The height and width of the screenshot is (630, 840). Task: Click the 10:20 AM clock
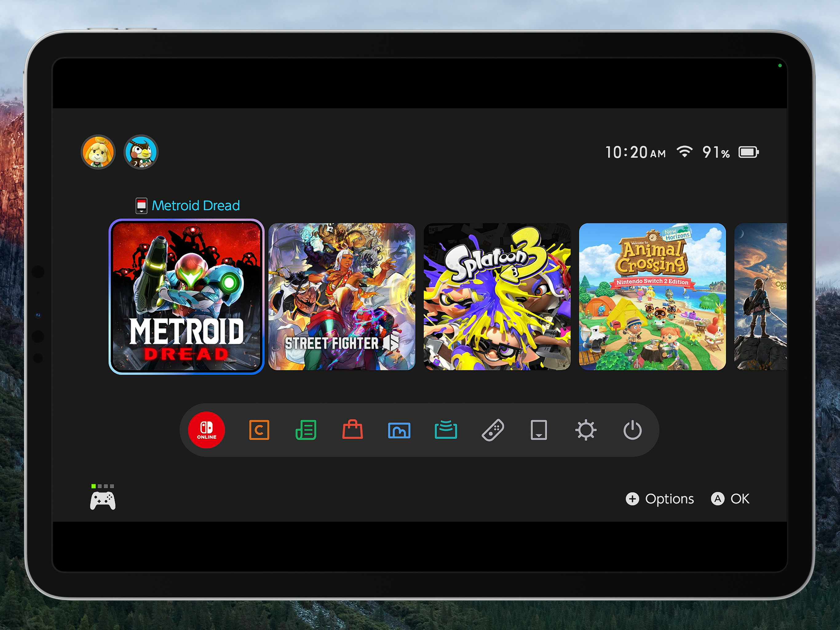pyautogui.click(x=636, y=152)
